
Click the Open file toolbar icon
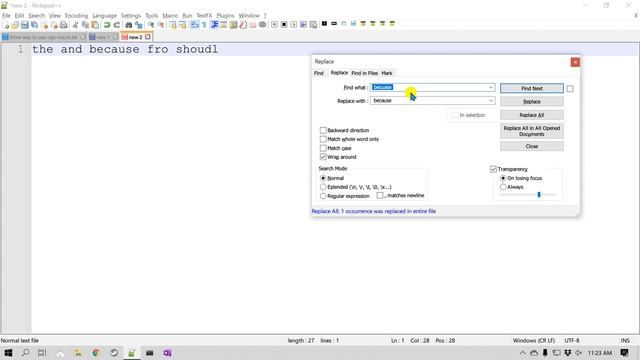point(15,25)
